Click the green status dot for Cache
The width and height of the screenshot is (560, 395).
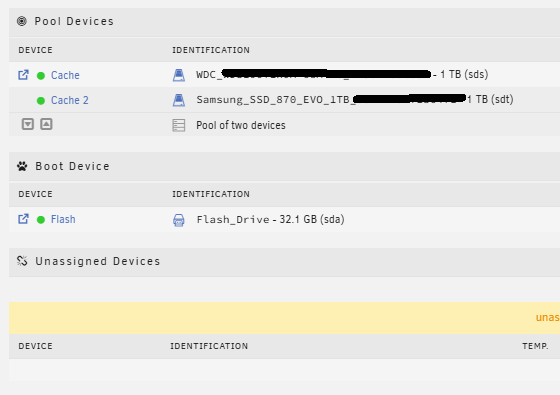click(x=41, y=76)
